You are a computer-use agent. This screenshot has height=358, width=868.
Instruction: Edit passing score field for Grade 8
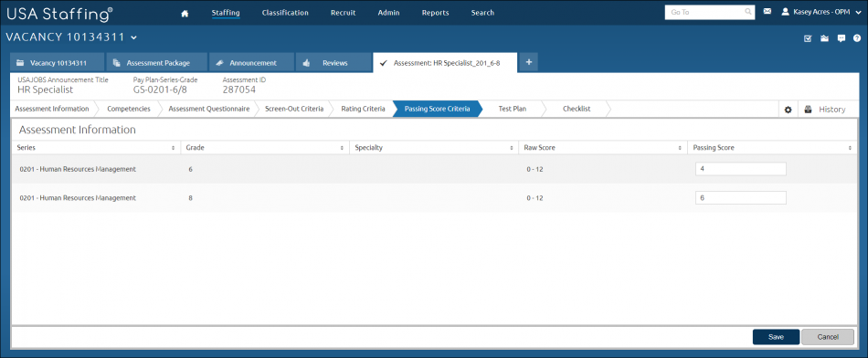point(741,197)
